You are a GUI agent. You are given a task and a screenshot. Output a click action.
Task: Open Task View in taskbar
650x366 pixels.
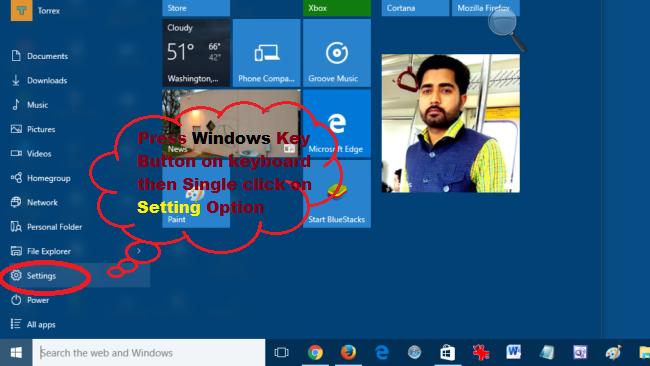[x=281, y=353]
